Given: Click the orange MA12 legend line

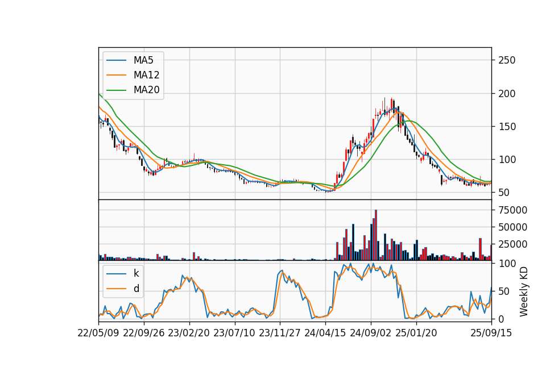Looking at the screenshot, I should coord(116,75).
